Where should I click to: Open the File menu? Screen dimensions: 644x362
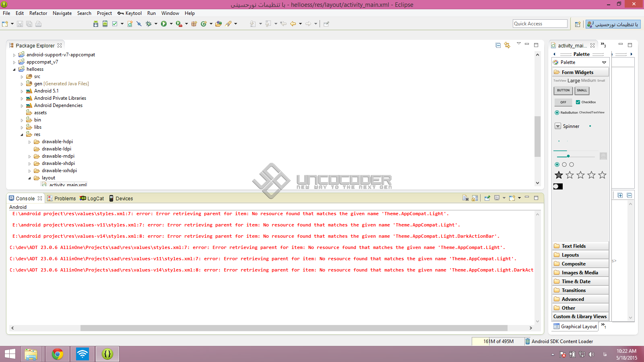click(x=6, y=13)
